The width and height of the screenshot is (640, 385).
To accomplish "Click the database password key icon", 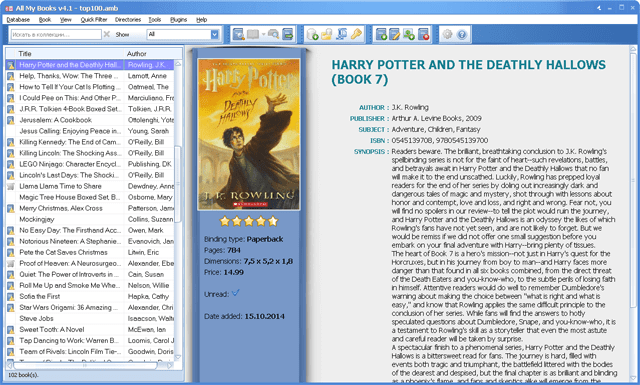I will click(356, 35).
